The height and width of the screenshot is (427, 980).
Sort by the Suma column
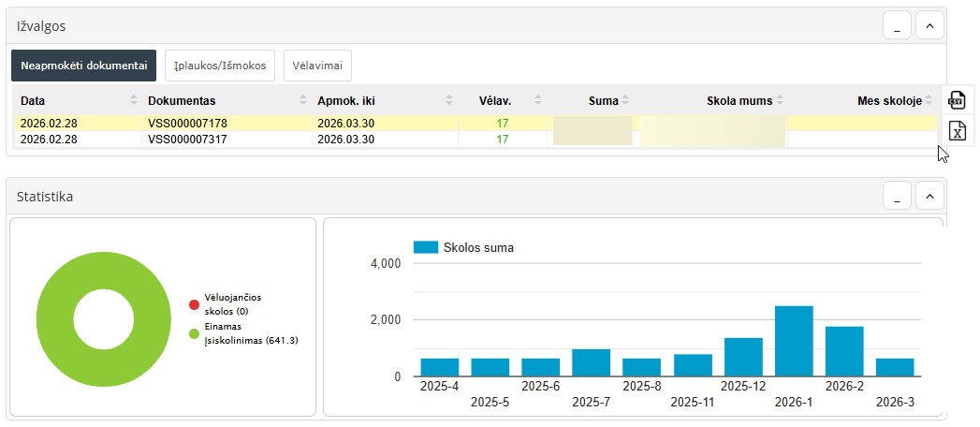pos(625,100)
